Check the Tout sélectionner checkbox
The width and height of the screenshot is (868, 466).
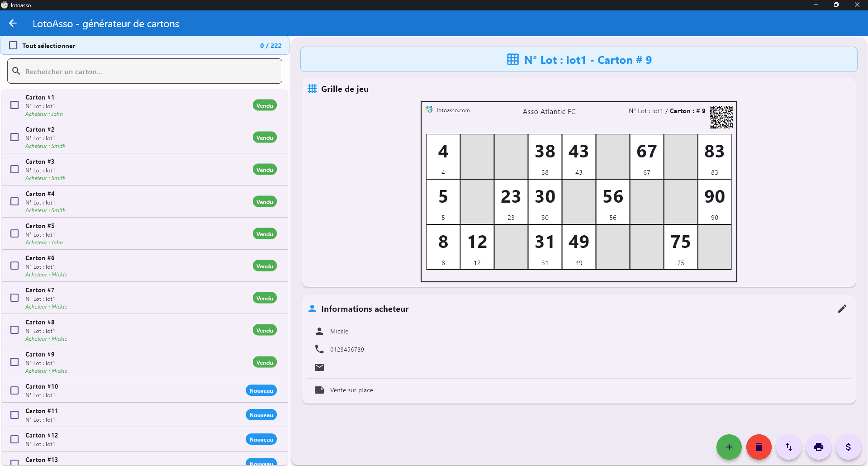tap(14, 46)
